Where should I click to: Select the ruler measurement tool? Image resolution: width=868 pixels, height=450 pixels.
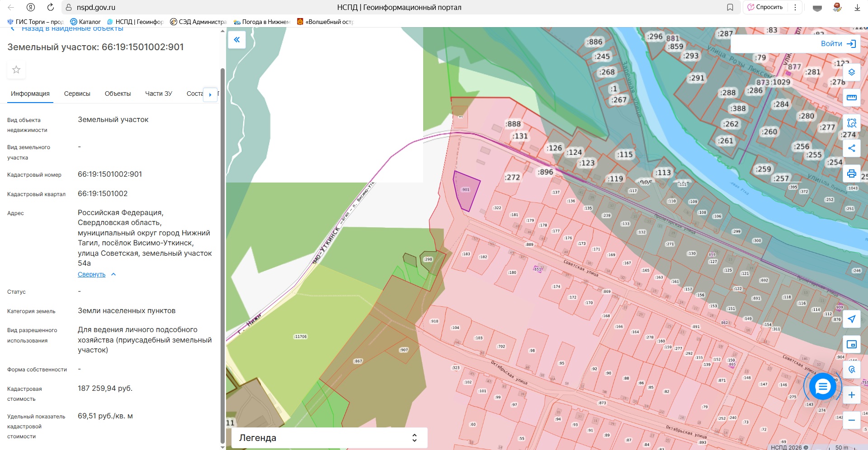point(851,98)
